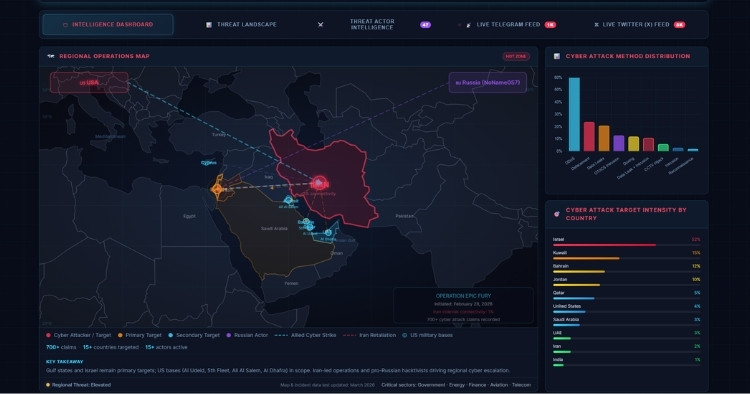Click the green CCTV Hijack bar in chart
Viewport: 750px width, 394px height.
click(663, 148)
